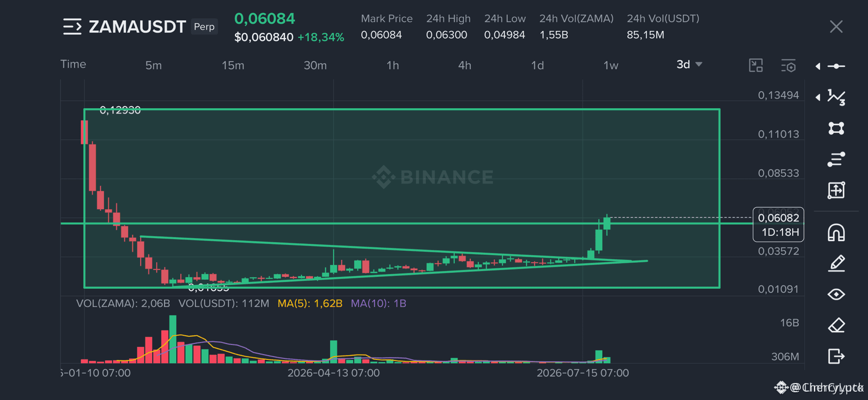Viewport: 868px width, 400px height.
Task: Select the 4h timeframe
Action: [464, 65]
